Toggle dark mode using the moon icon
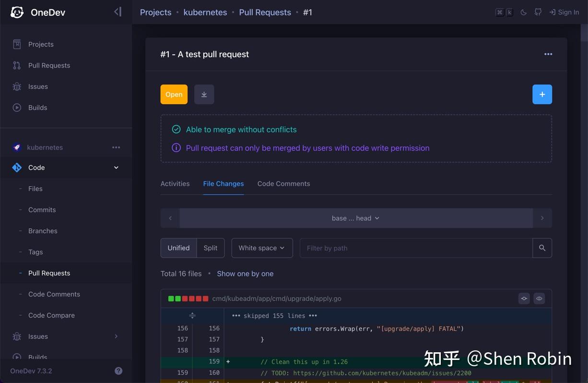 point(523,12)
